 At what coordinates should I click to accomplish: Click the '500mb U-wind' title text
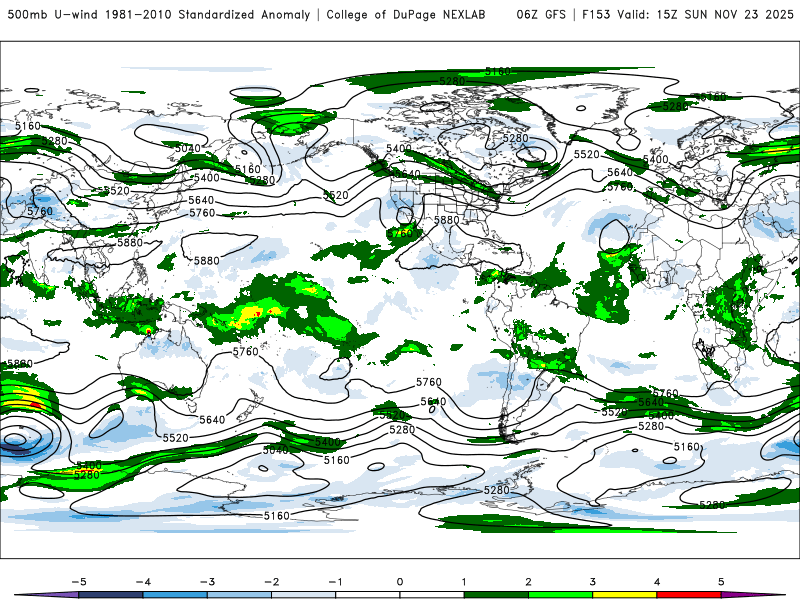[53, 14]
